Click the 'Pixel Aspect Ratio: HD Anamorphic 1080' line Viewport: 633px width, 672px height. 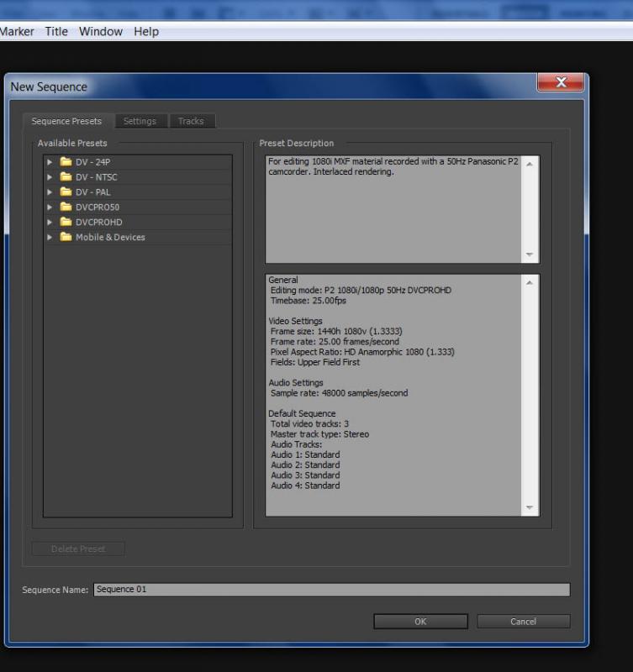[x=363, y=352]
